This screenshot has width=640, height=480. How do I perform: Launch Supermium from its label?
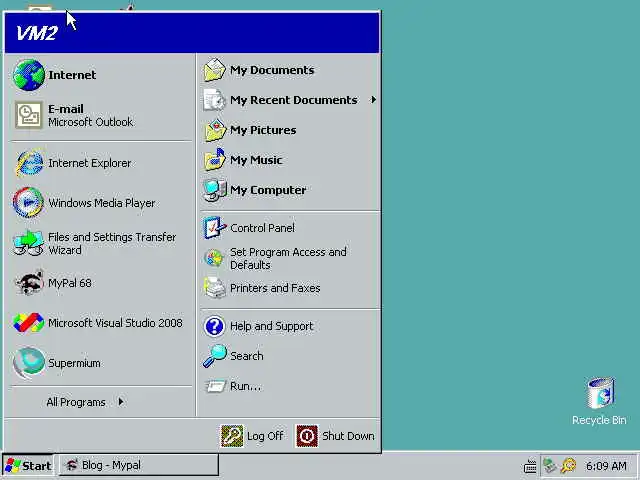click(x=74, y=363)
